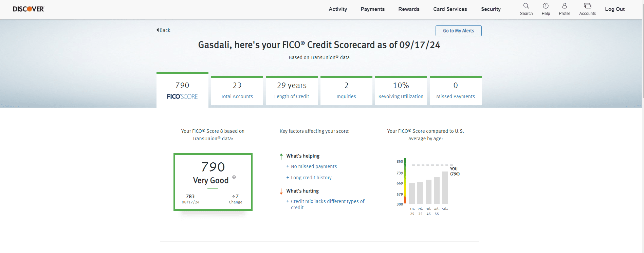Screen dimensions: 644x253
Task: Open the Profile icon
Action: (x=564, y=6)
